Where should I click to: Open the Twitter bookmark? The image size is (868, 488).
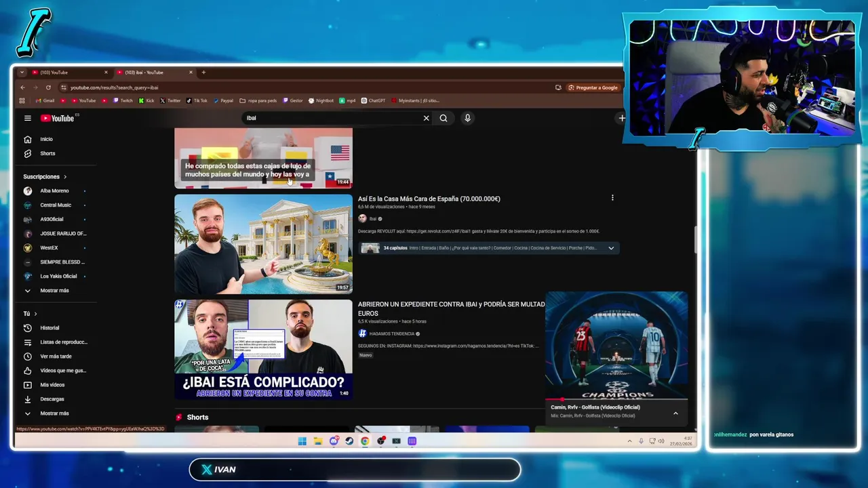coord(170,100)
